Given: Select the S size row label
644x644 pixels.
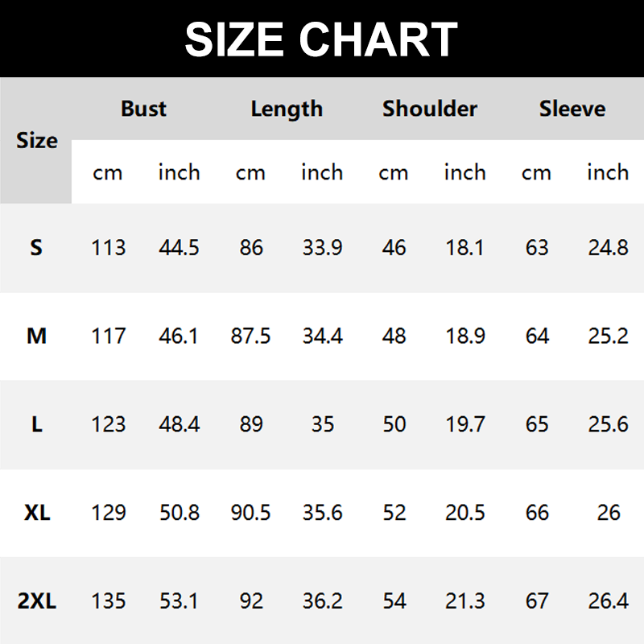Looking at the screenshot, I should tap(36, 247).
